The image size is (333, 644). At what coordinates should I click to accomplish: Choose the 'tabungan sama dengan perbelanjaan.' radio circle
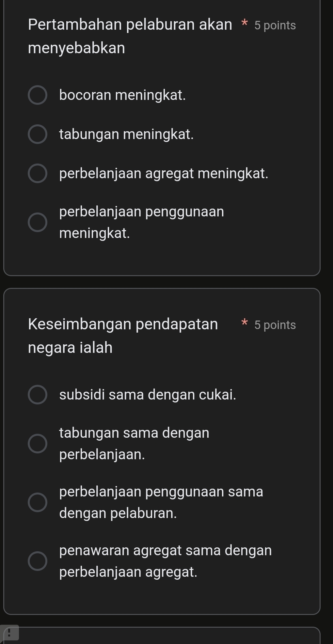(x=38, y=444)
